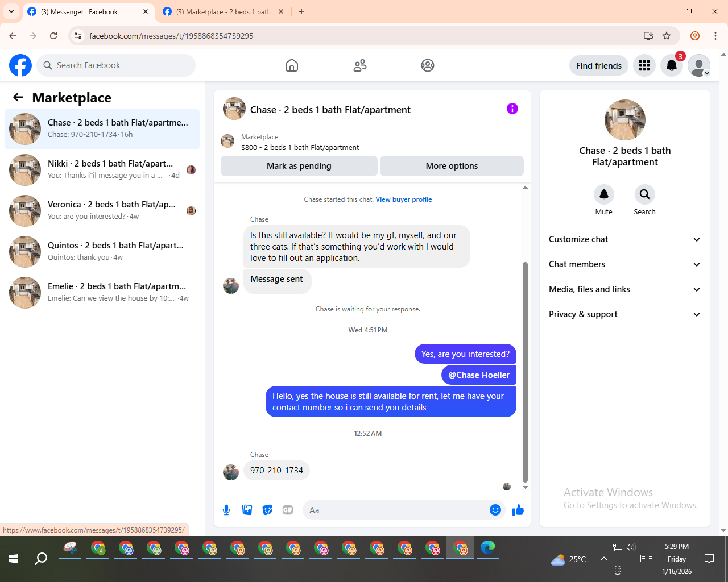This screenshot has width=728, height=582.
Task: Open Nikki conversation in list
Action: click(102, 170)
